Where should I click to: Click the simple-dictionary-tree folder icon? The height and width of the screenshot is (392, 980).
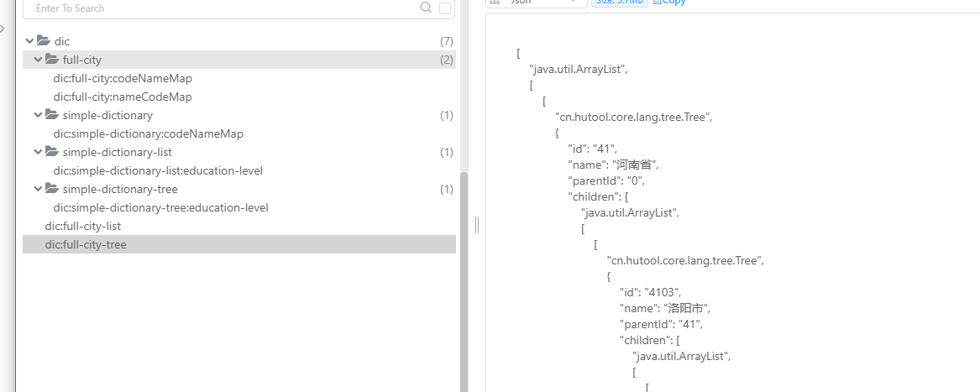[52, 188]
